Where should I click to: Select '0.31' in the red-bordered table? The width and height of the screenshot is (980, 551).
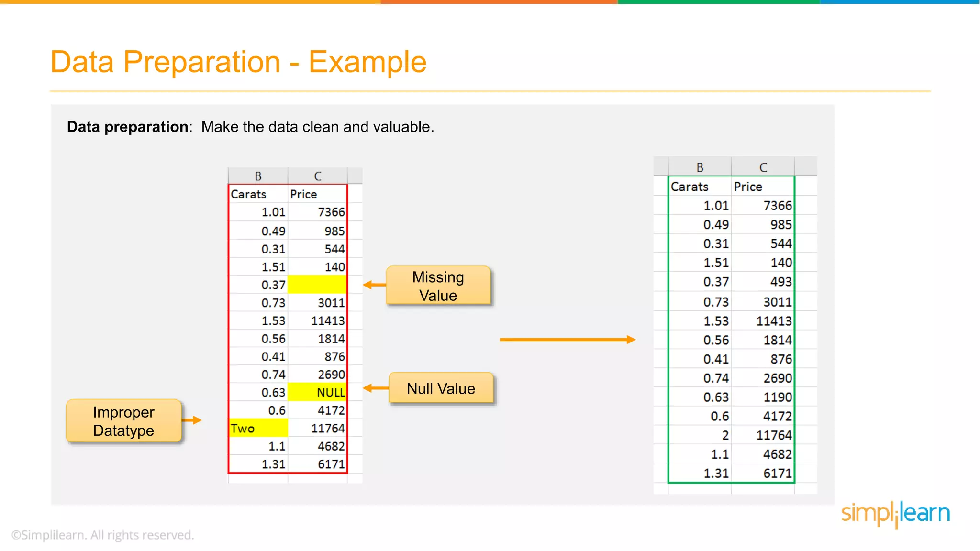[258, 249]
